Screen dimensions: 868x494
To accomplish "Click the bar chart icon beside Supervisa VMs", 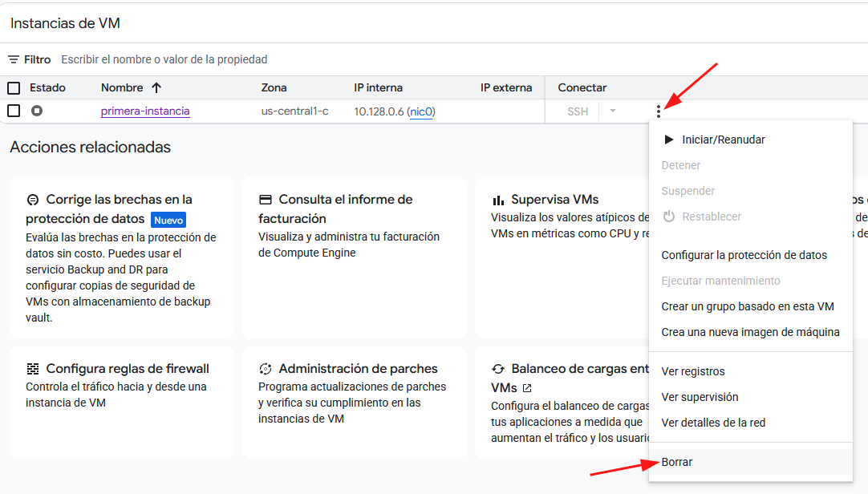I will pyautogui.click(x=498, y=199).
